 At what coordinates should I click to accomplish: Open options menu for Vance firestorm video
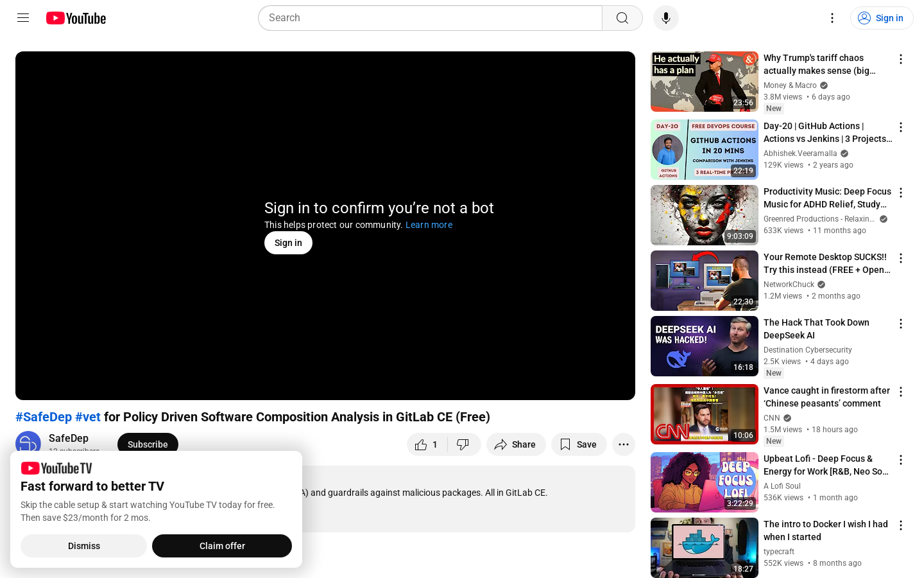click(x=901, y=392)
